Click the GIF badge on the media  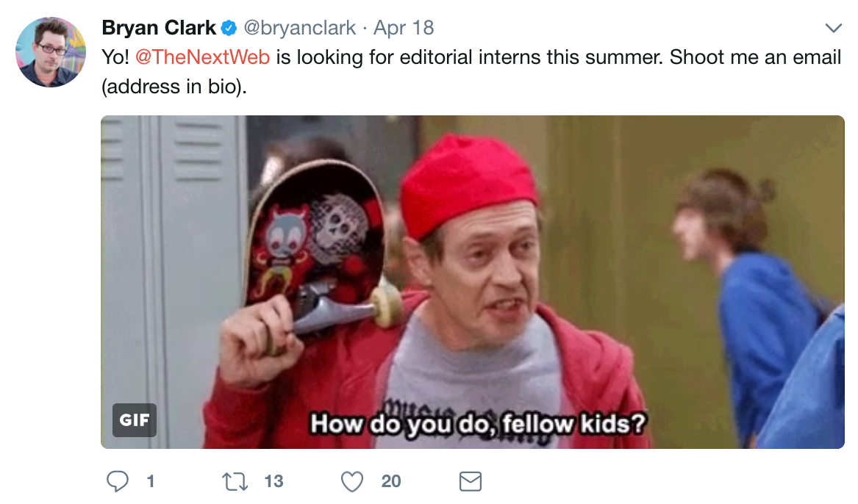(135, 420)
